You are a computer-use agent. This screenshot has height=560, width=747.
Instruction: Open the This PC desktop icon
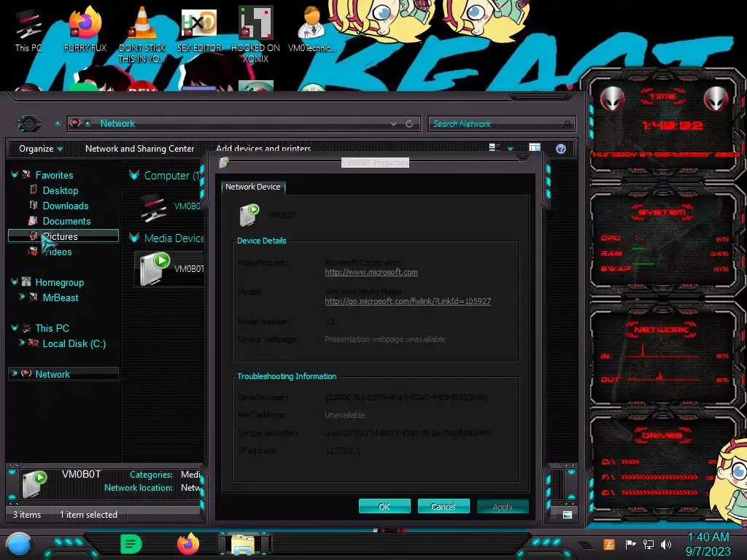[x=28, y=30]
